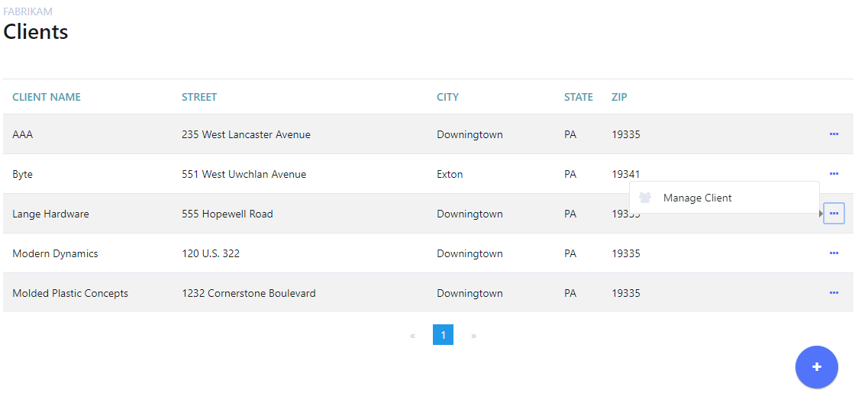Click the 1232 Cornerstone Boulevard street cell
868x393 pixels.
(248, 293)
